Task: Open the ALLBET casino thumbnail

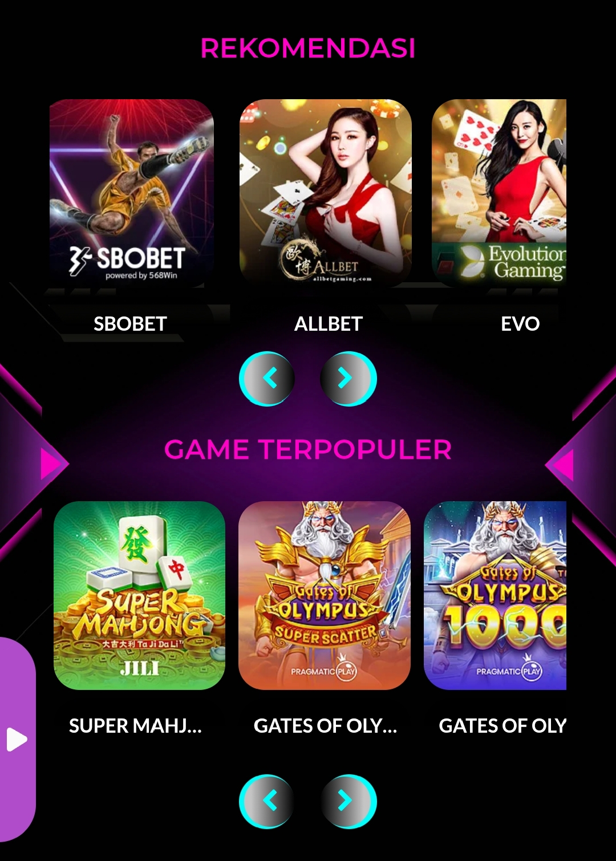Action: point(325,193)
